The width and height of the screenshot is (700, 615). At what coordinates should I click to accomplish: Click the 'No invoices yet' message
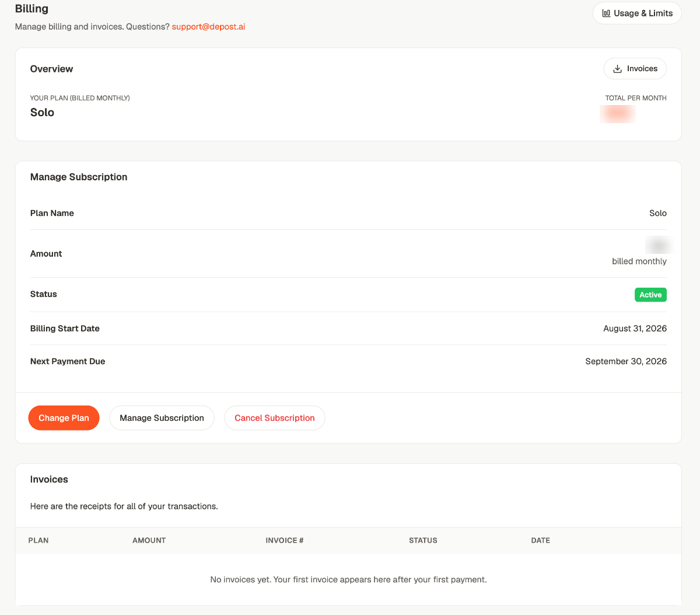pyautogui.click(x=348, y=579)
